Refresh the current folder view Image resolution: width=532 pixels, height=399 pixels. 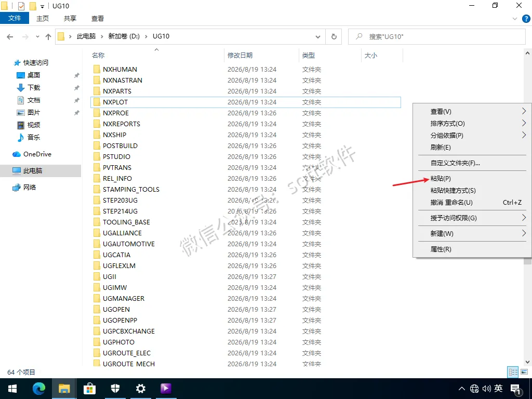click(334, 37)
